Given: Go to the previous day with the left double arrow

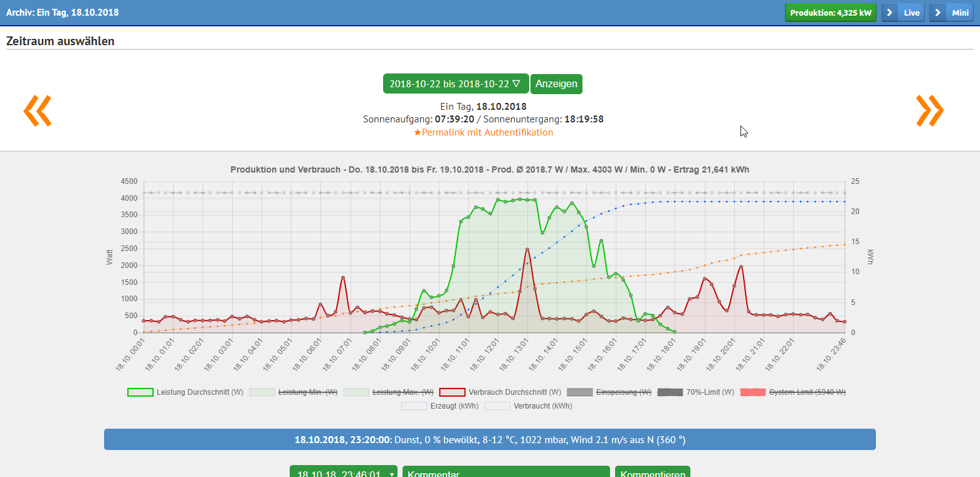Looking at the screenshot, I should (x=38, y=110).
